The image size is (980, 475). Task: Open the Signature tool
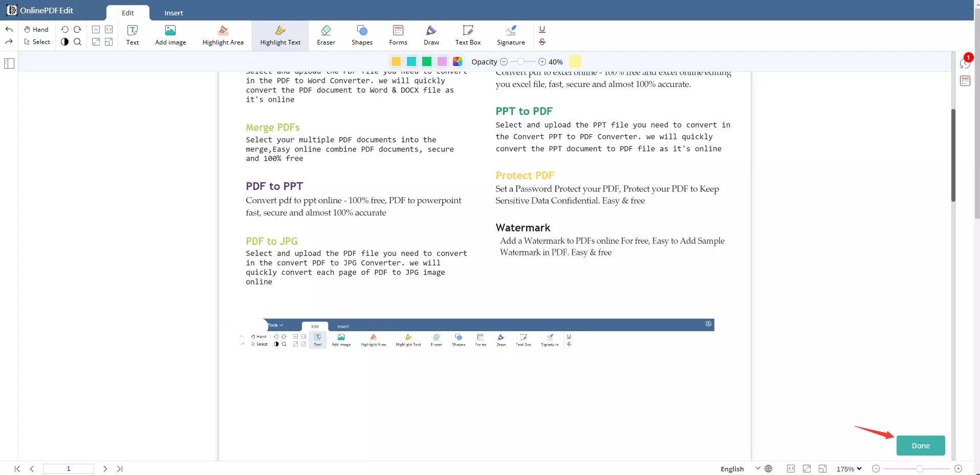pos(511,35)
